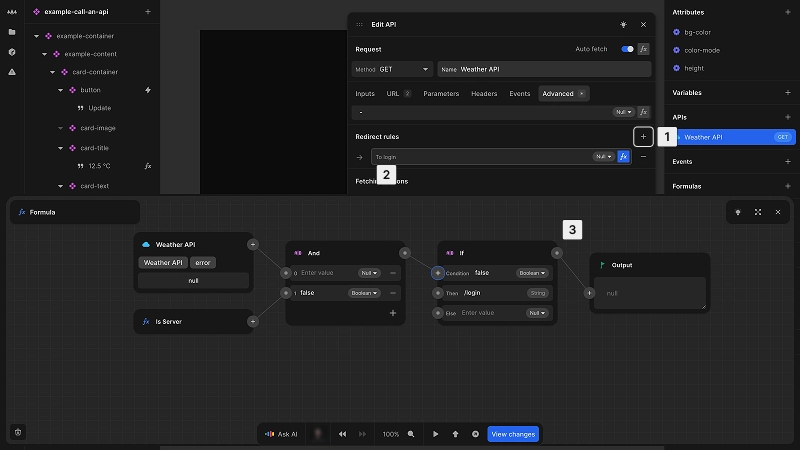
Task: Collapse the button tree node
Action: (60, 90)
